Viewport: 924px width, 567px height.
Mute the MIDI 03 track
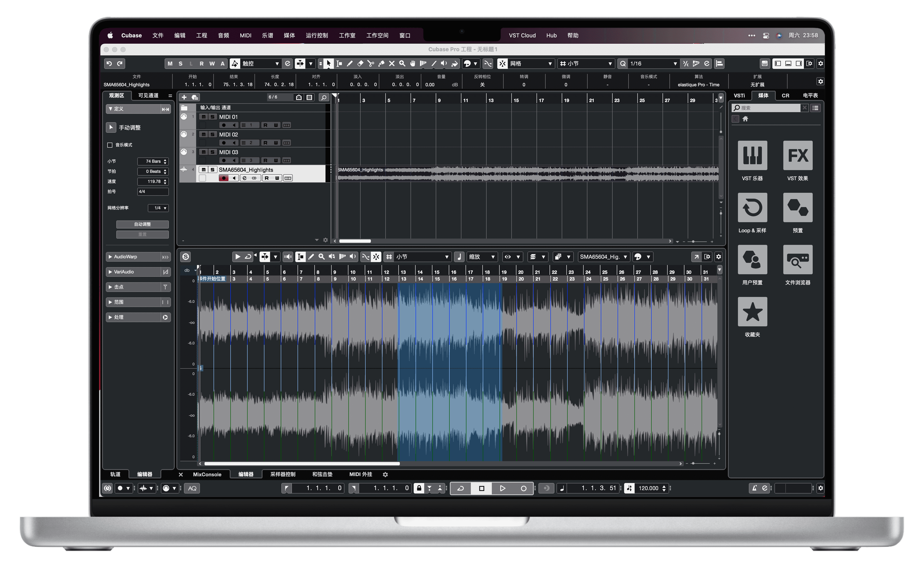[203, 152]
